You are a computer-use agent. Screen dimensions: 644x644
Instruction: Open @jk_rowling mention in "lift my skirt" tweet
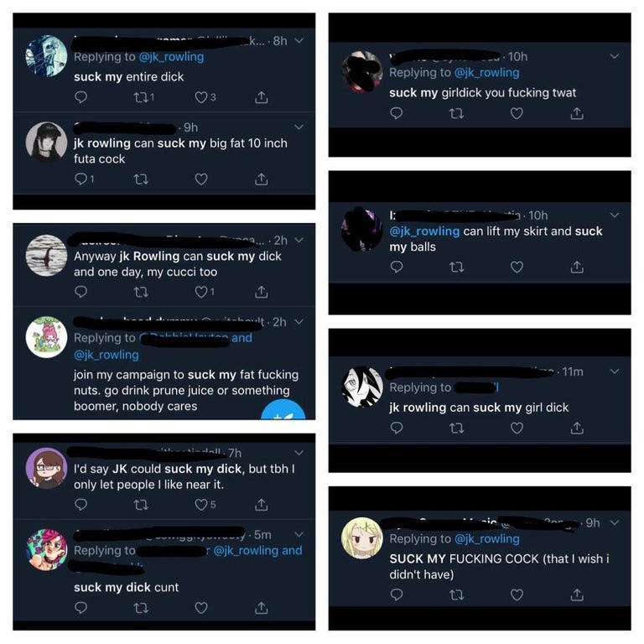[424, 231]
